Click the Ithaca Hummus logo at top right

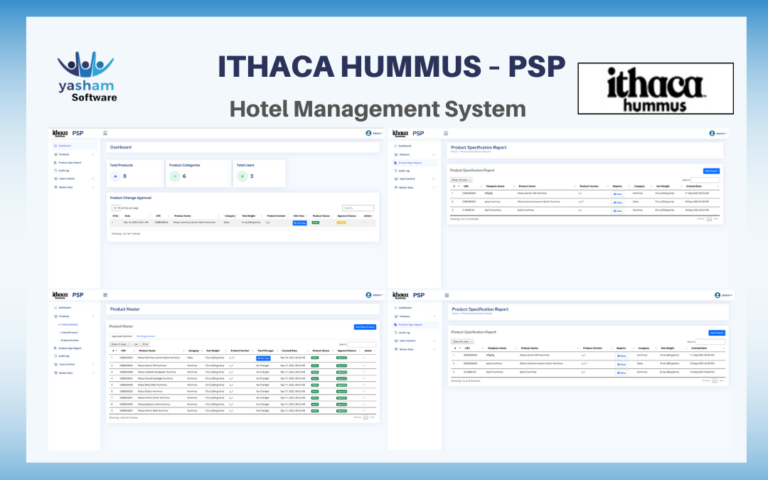662,88
